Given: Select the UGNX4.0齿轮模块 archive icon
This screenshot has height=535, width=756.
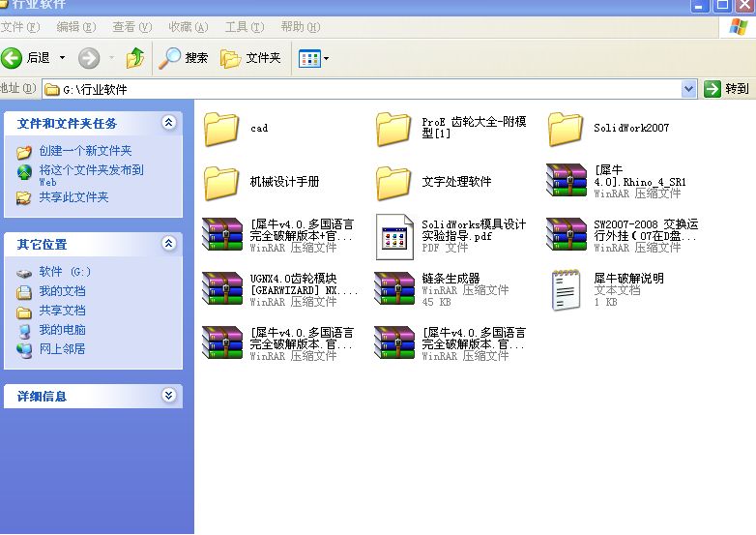Looking at the screenshot, I should pos(222,288).
